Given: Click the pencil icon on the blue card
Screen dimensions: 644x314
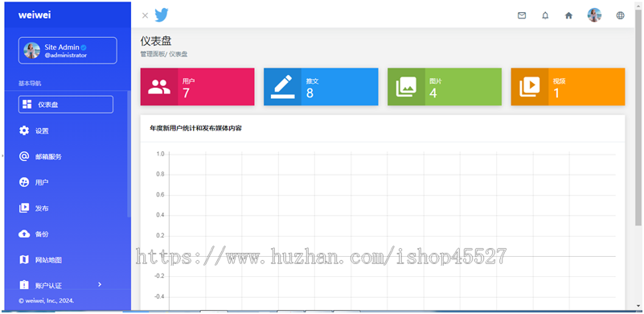Looking at the screenshot, I should (x=282, y=87).
